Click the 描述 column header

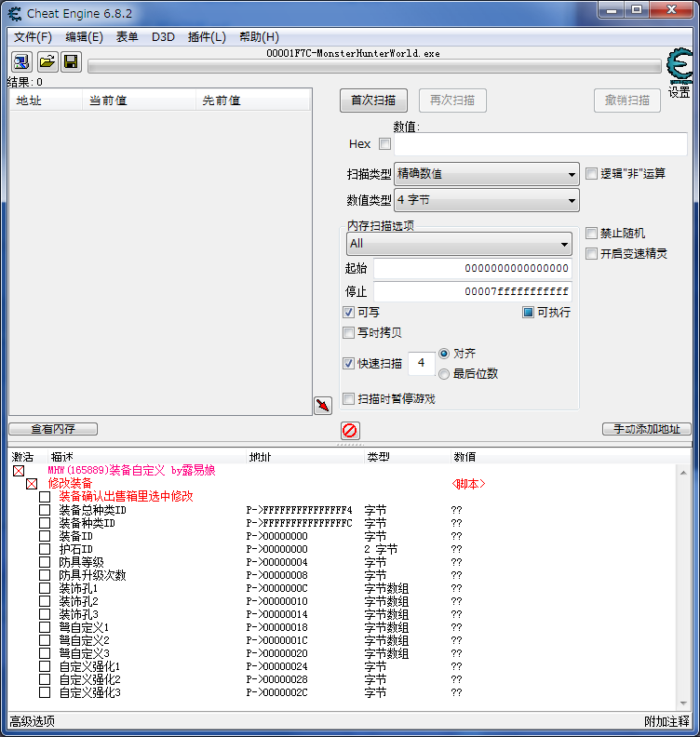pos(147,457)
